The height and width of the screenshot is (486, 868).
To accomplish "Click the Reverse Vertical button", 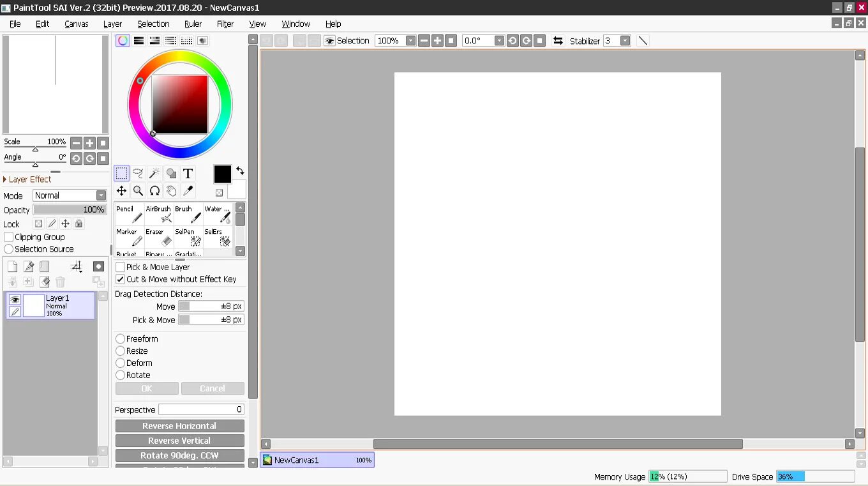I will tap(179, 441).
